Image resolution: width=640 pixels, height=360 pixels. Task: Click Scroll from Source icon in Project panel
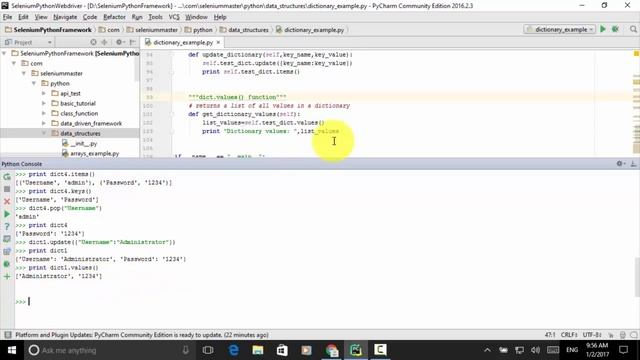point(93,42)
